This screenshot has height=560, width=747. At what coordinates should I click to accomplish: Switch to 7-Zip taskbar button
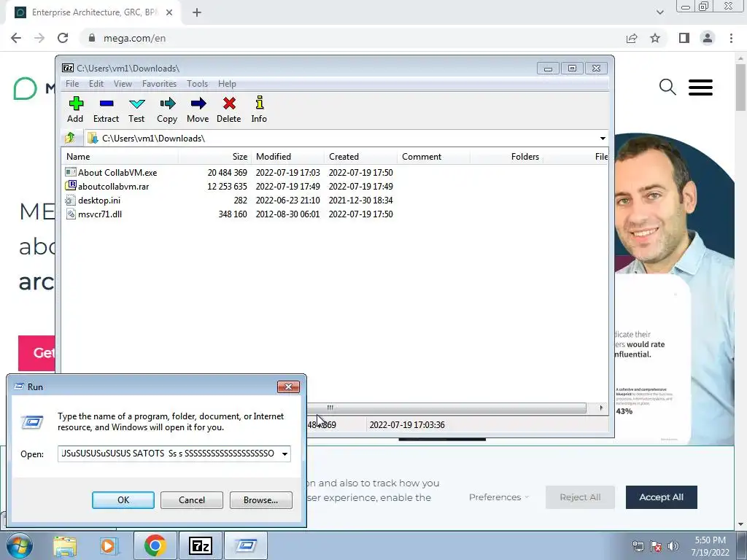click(x=200, y=545)
